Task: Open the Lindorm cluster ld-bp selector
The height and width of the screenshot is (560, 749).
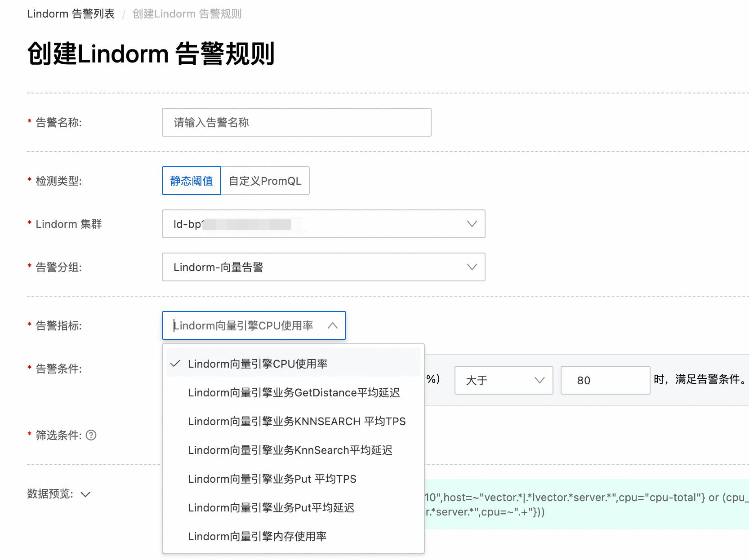Action: 315,224
